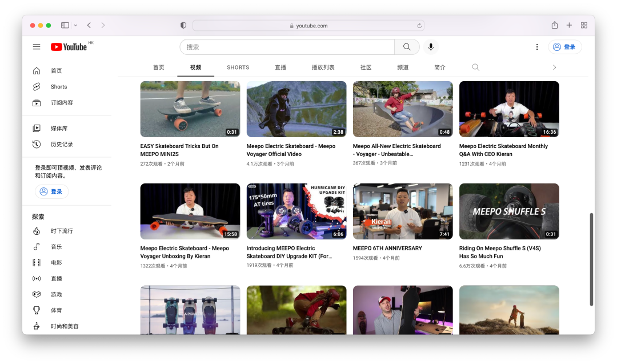Open the 简介 about tab
Screen dimensions: 617x364
point(440,67)
